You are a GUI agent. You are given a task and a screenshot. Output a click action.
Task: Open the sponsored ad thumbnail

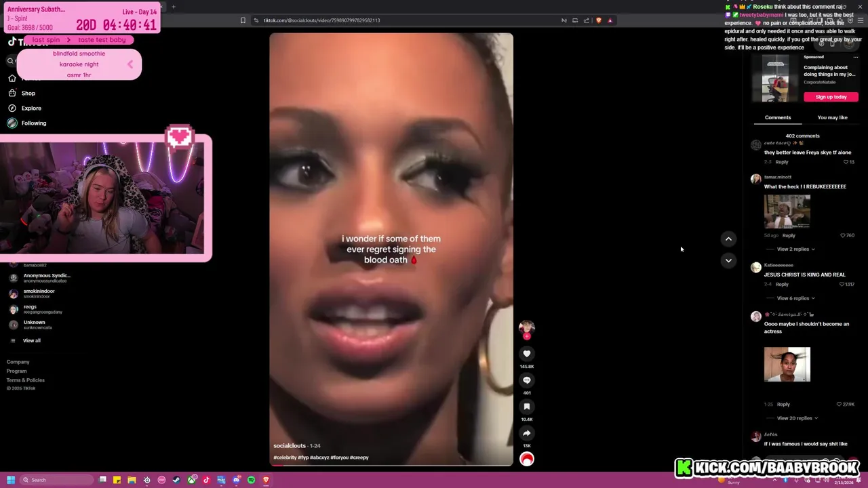[775, 79]
